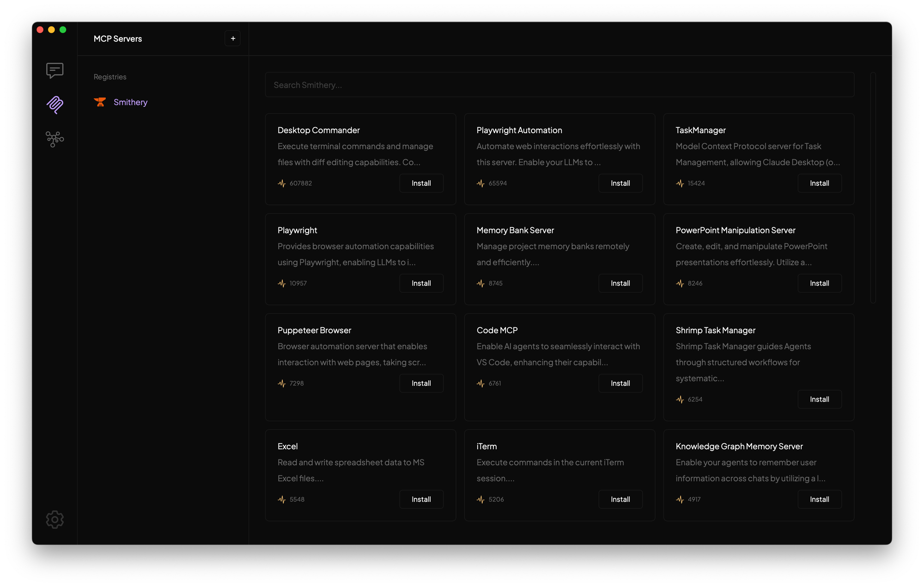Install TaskManager server
The height and width of the screenshot is (587, 924).
(x=820, y=183)
